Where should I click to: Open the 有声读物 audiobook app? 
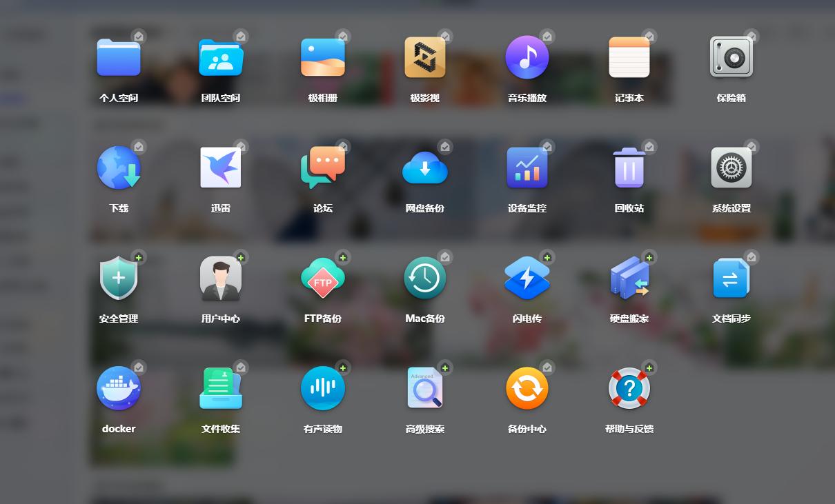tap(323, 389)
